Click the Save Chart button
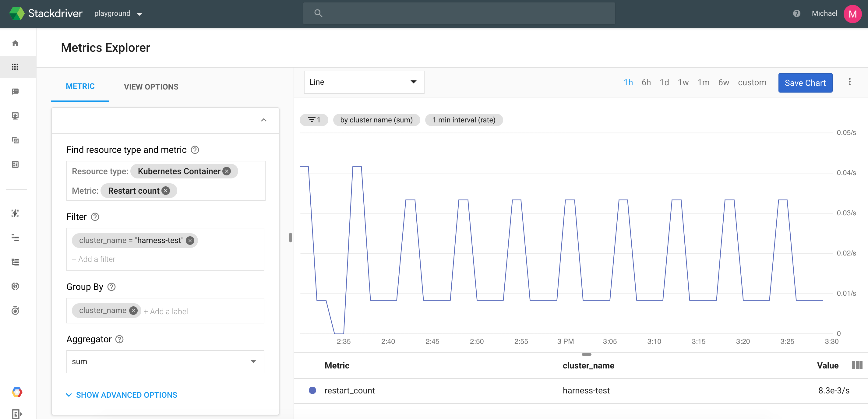Viewport: 868px width, 419px height. tap(805, 83)
